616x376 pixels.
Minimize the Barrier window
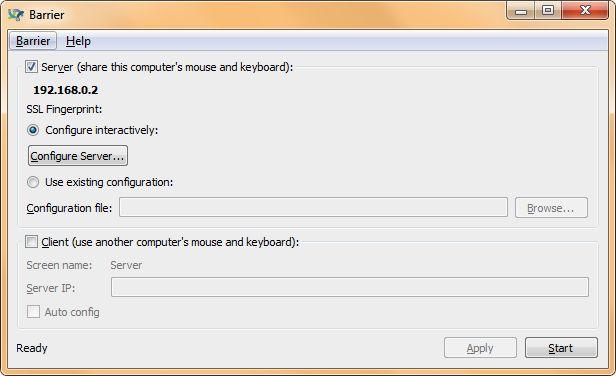[x=520, y=11]
